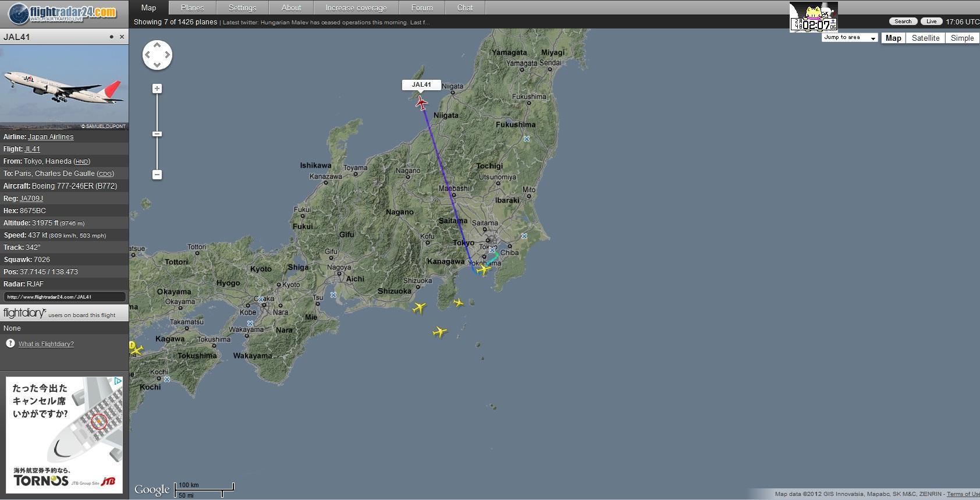Click the latest twitter news ticker text

point(326,22)
